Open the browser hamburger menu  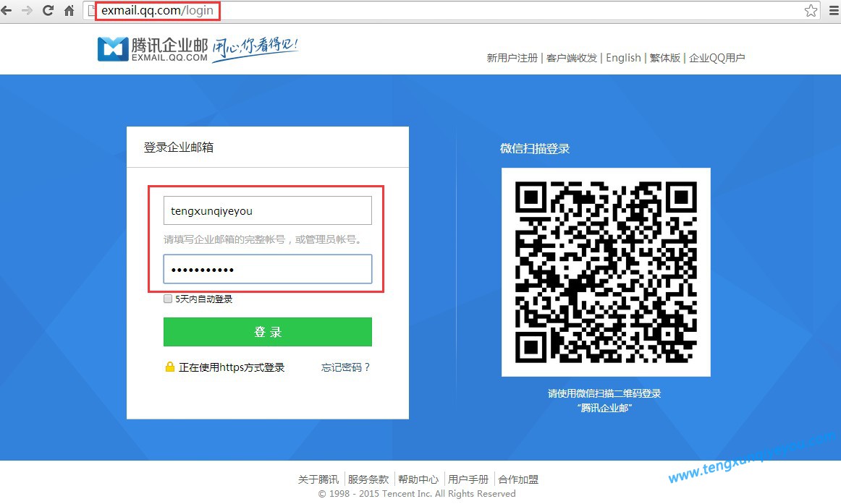[x=834, y=10]
